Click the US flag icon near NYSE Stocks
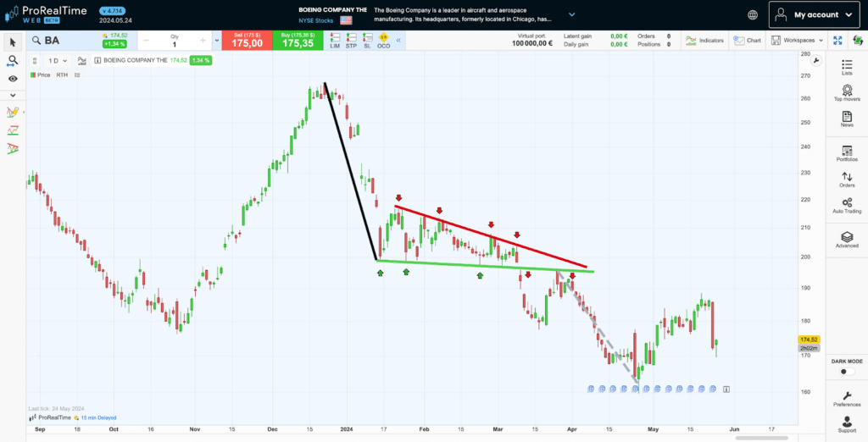 point(346,20)
